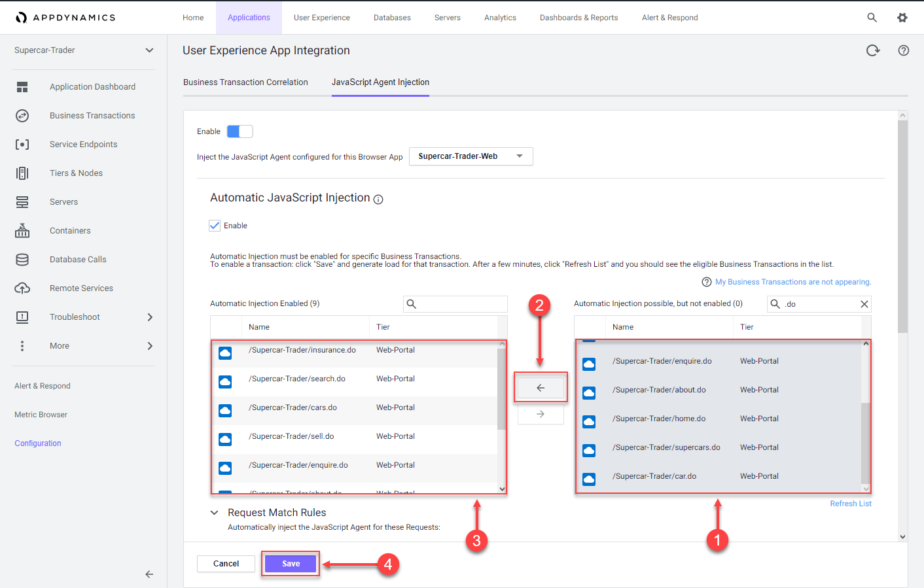Click the refresh page icon
The width and height of the screenshot is (924, 588).
coord(873,50)
